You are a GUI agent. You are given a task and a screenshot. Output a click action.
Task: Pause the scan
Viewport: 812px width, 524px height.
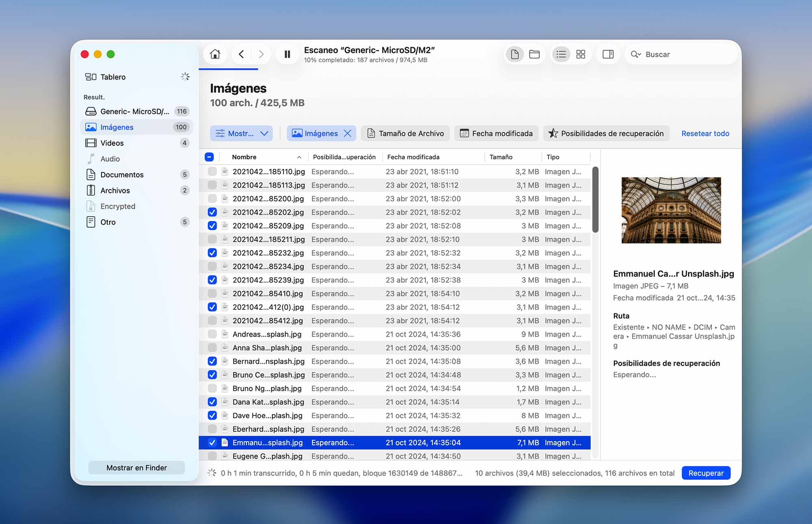pyautogui.click(x=287, y=54)
